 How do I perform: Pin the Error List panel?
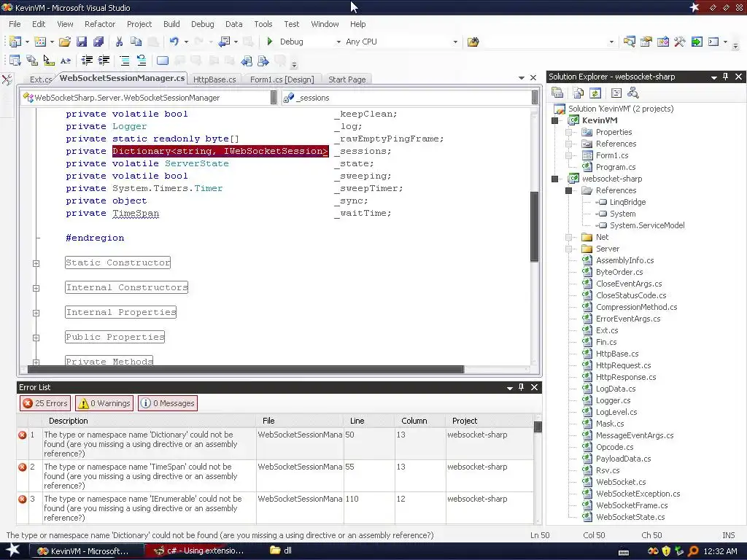(521, 387)
